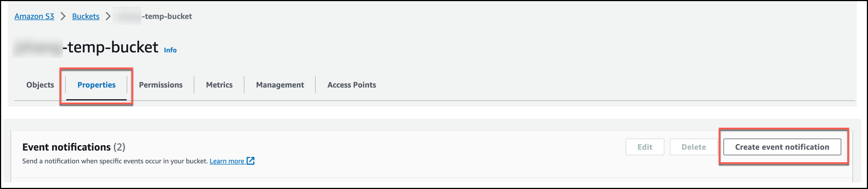Open the Info link beside the bucket name
The height and width of the screenshot is (189, 868).
point(170,50)
